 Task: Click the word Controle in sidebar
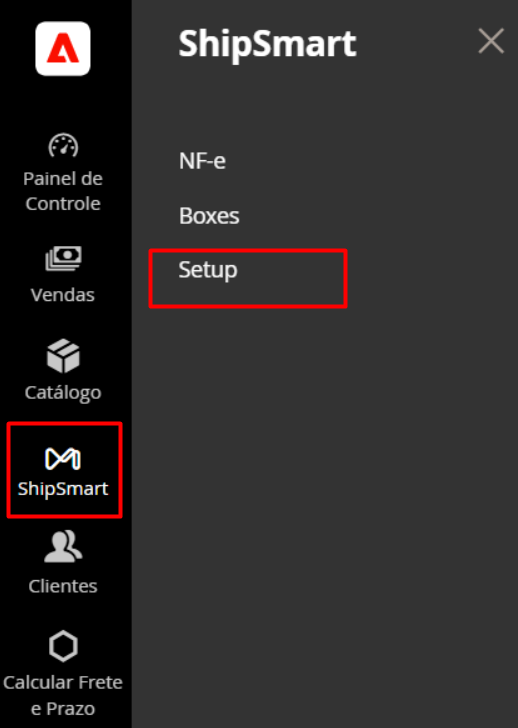click(63, 204)
